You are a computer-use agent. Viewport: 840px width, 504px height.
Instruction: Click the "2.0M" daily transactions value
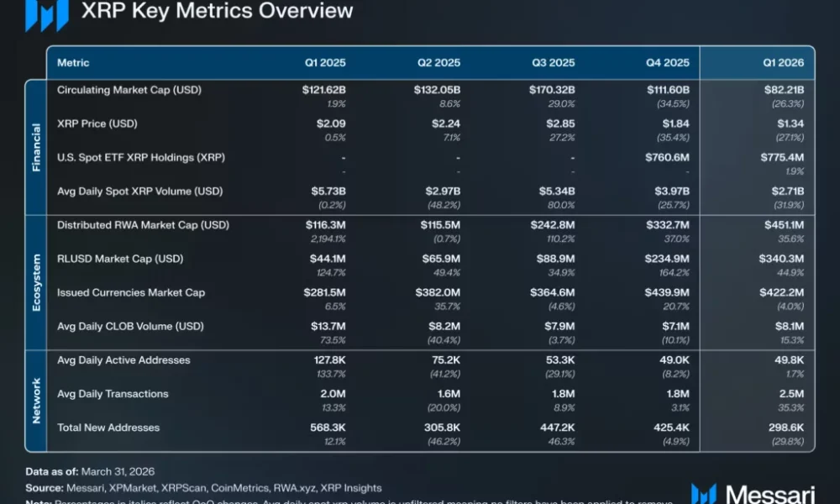pos(333,394)
